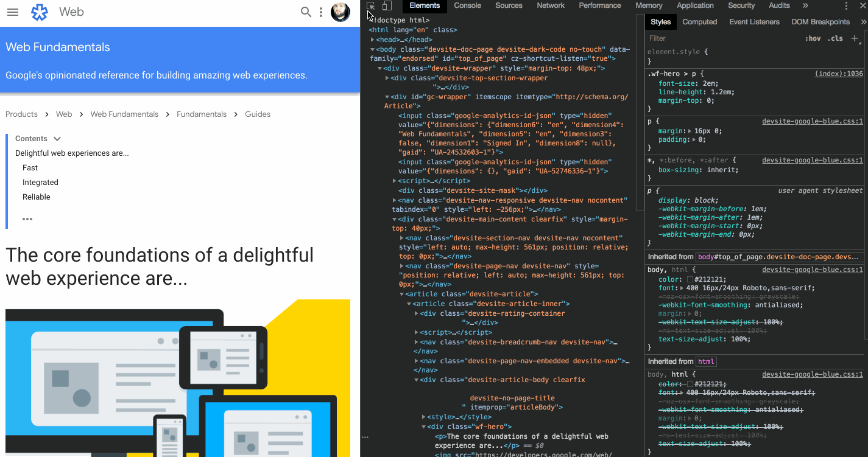This screenshot has width=868, height=457.
Task: Open the Memory panel
Action: tap(649, 5)
